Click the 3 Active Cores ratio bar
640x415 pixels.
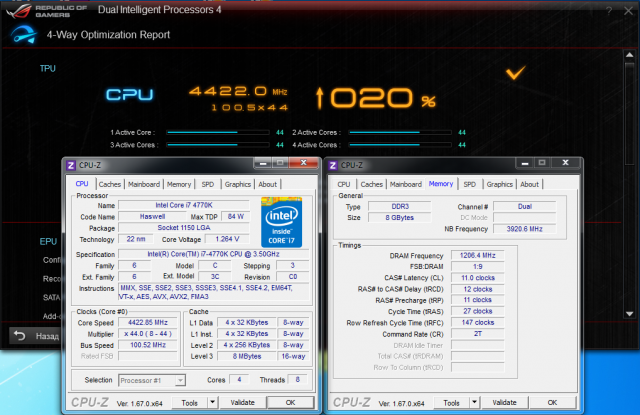pyautogui.click(x=218, y=144)
